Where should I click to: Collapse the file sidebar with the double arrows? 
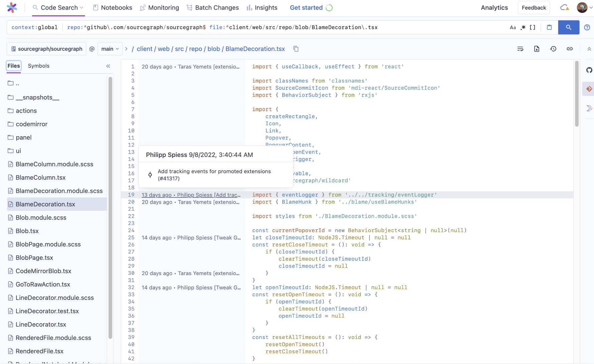pos(108,66)
